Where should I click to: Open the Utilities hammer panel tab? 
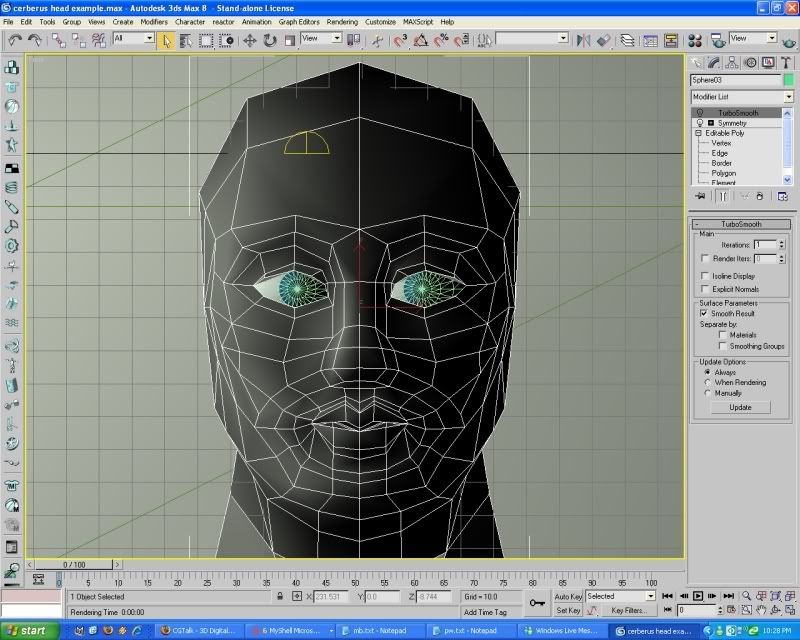pyautogui.click(x=785, y=62)
